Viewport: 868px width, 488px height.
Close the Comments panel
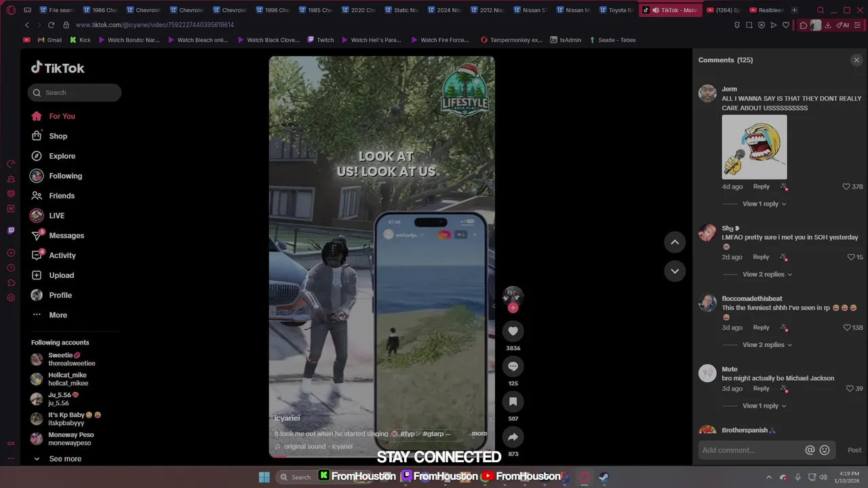tap(856, 60)
